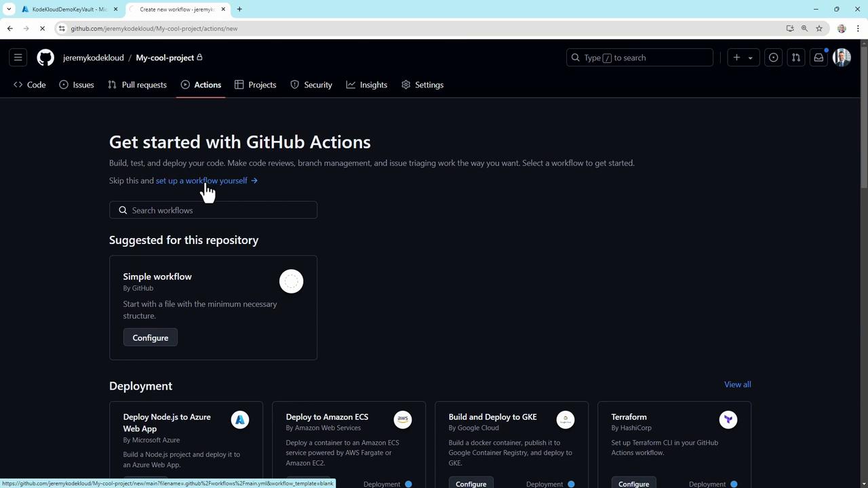Image resolution: width=868 pixels, height=488 pixels.
Task: Click the Google Cloud logo on the GKE card
Action: pyautogui.click(x=566, y=420)
